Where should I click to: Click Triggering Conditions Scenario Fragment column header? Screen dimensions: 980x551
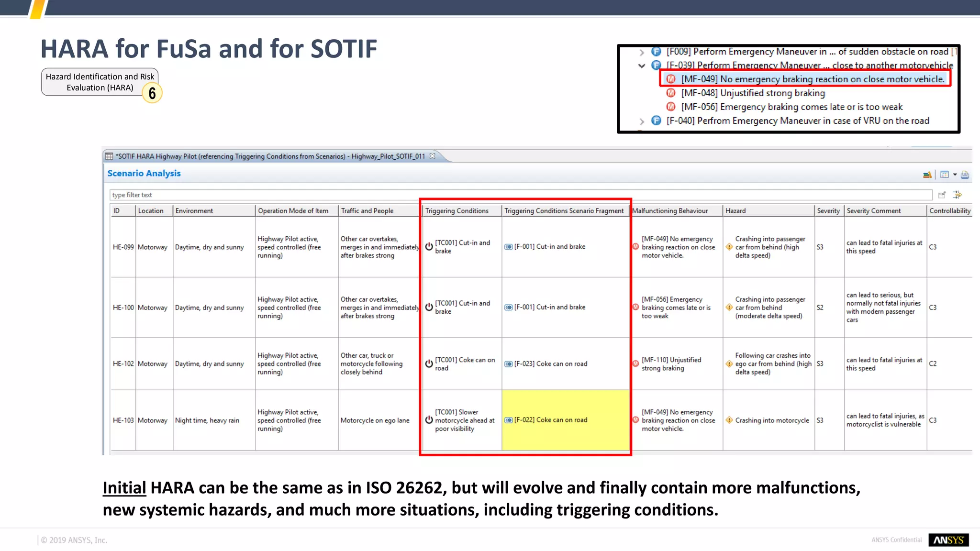tap(565, 210)
